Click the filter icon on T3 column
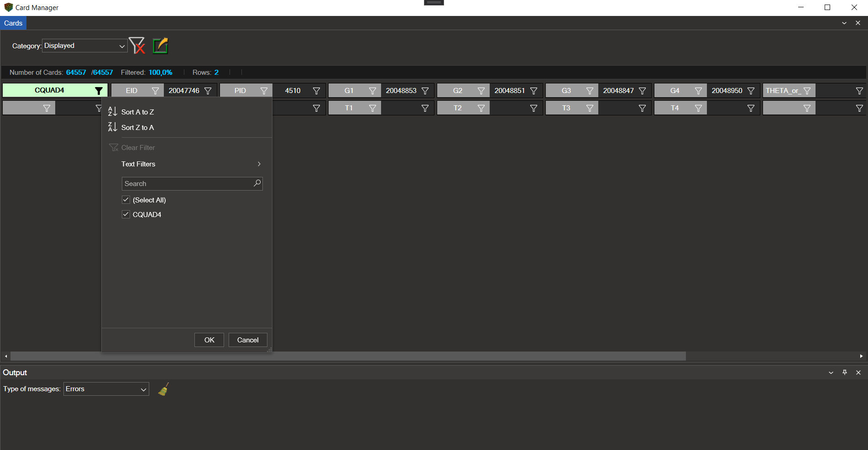Viewport: 868px width, 450px height. click(x=590, y=108)
